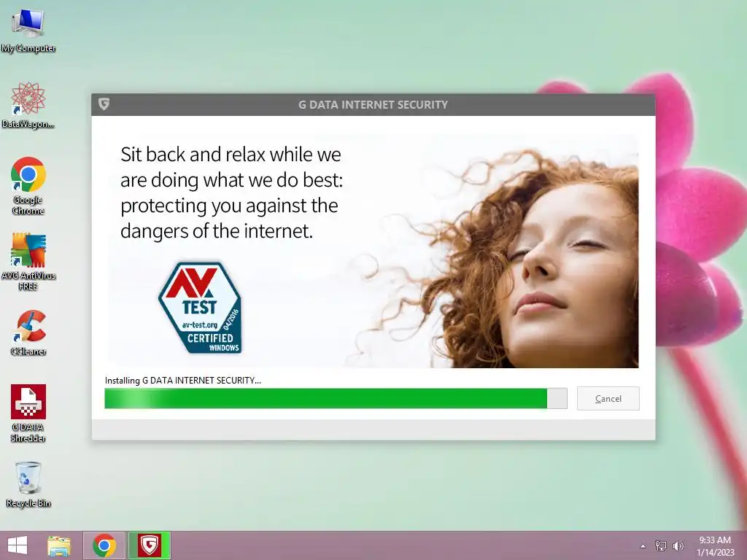This screenshot has height=560, width=747.
Task: Click the G DATA shield icon in title bar
Action: [104, 104]
